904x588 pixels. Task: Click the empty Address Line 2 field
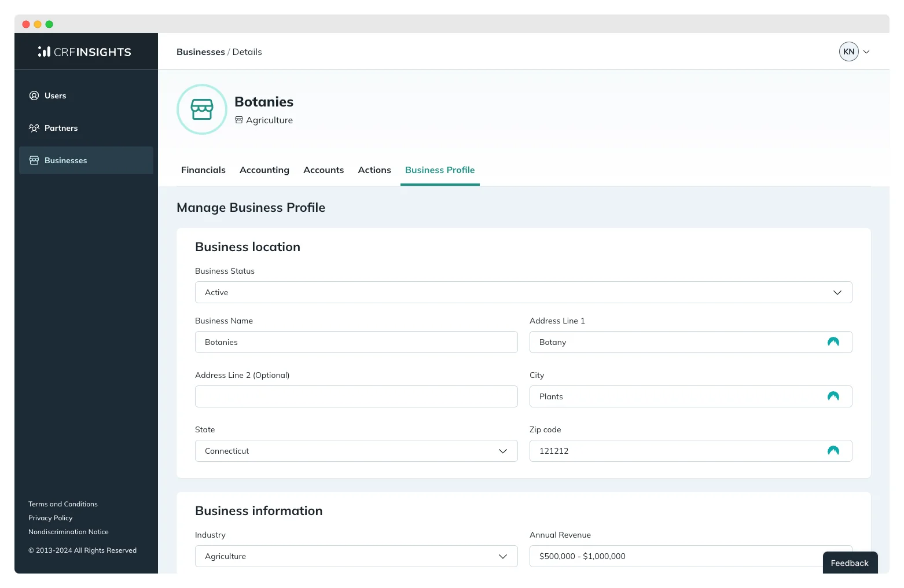357,396
